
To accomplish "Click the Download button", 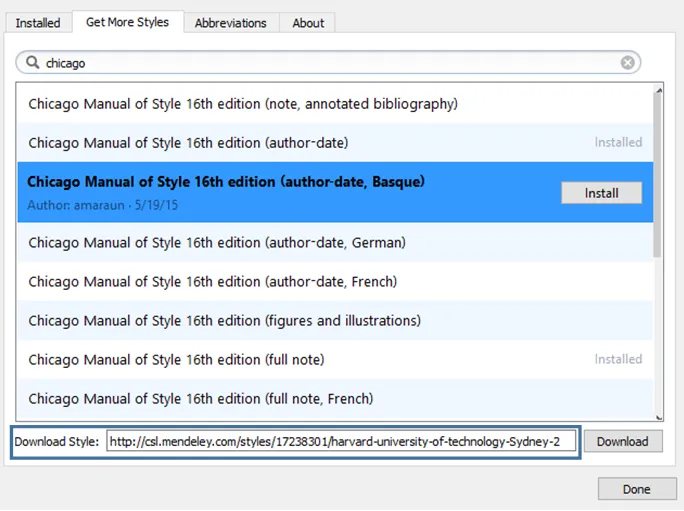I will (x=623, y=442).
